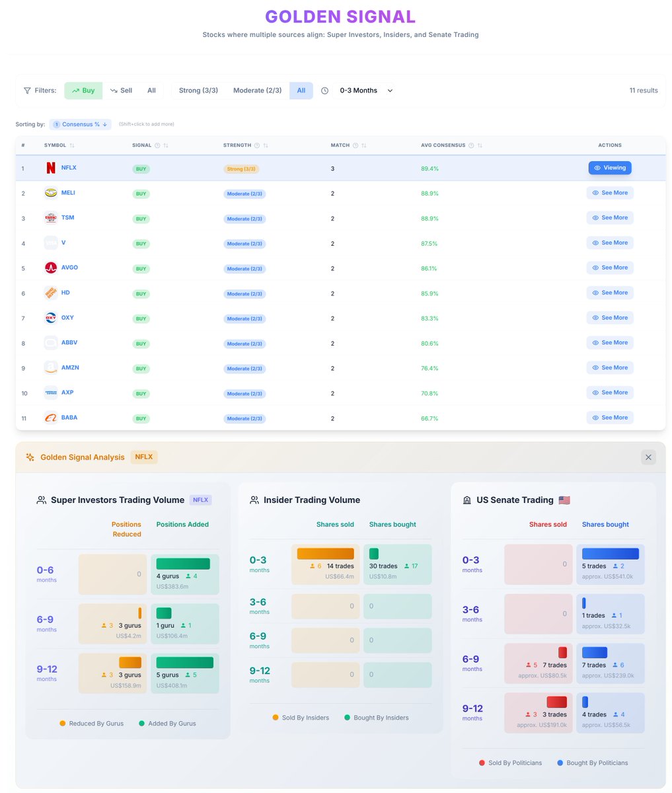This screenshot has width=672, height=793.
Task: Filter by Strong (3/3) strength
Action: point(198,91)
